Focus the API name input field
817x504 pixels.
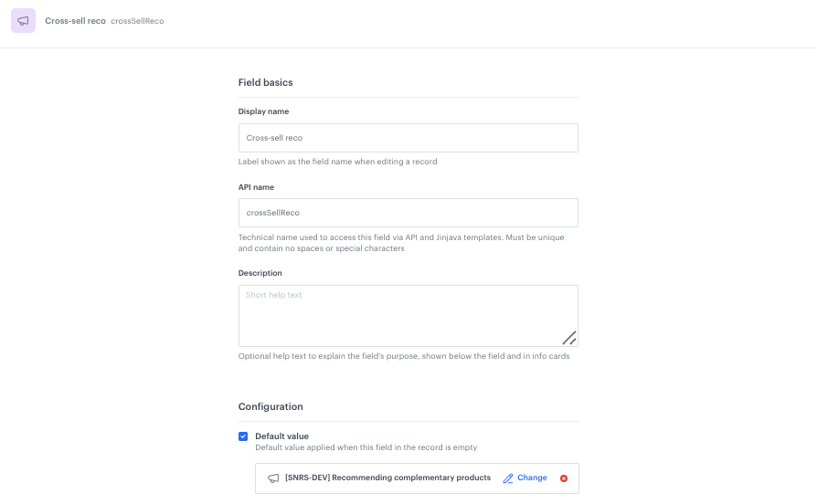click(408, 213)
